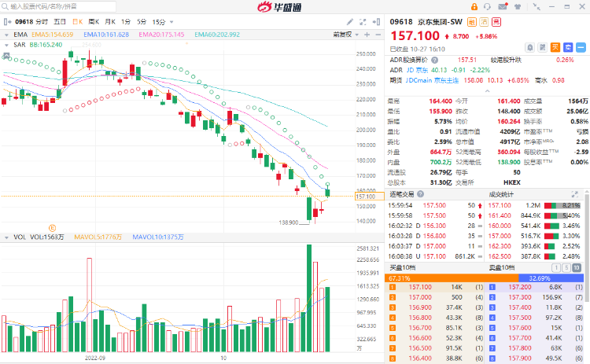590x364 pixels.
Task: Switch to 分时 intraday tab
Action: (x=42, y=22)
